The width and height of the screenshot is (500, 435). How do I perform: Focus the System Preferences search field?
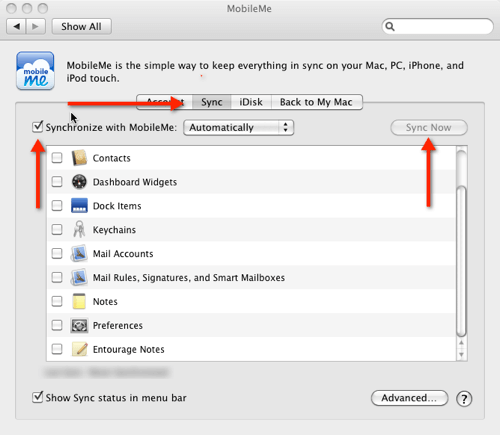[437, 26]
